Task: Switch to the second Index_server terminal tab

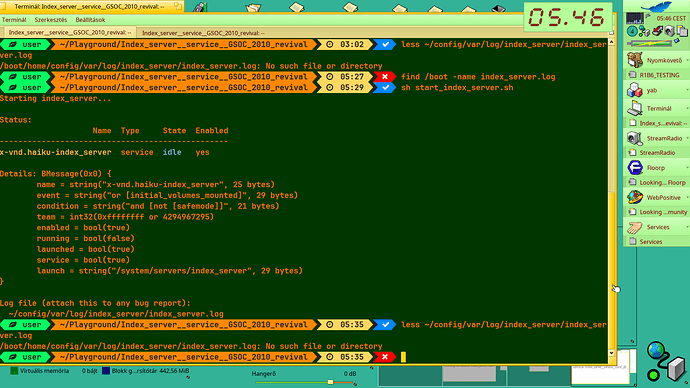Action: pyautogui.click(x=203, y=33)
